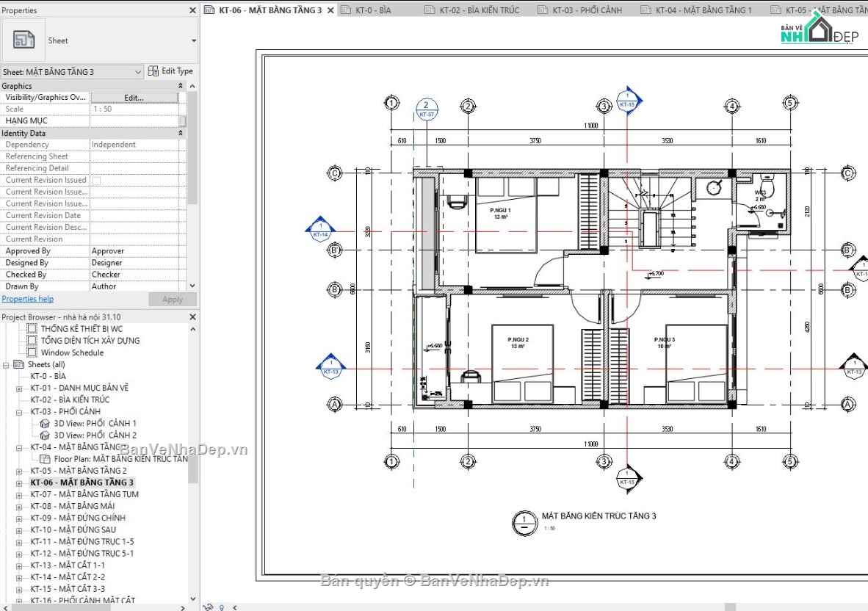The width and height of the screenshot is (868, 611).
Task: Select the Designed By row
Action: [x=90, y=263]
